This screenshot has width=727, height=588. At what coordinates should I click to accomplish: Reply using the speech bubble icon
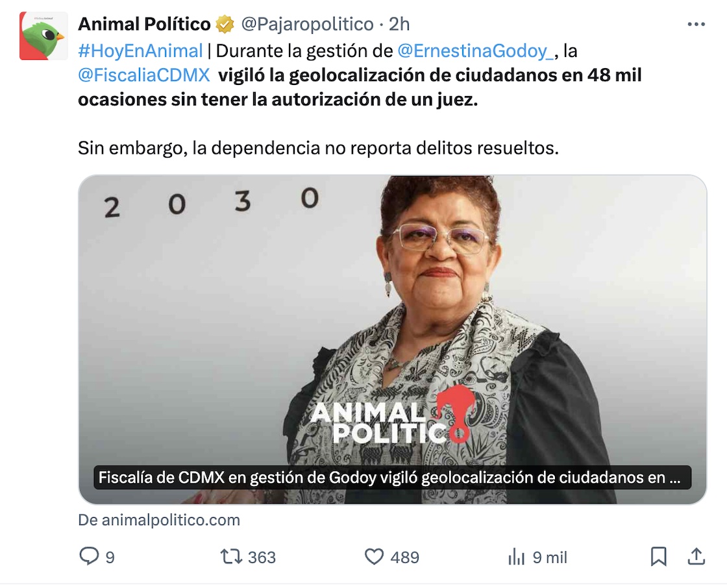click(x=89, y=557)
